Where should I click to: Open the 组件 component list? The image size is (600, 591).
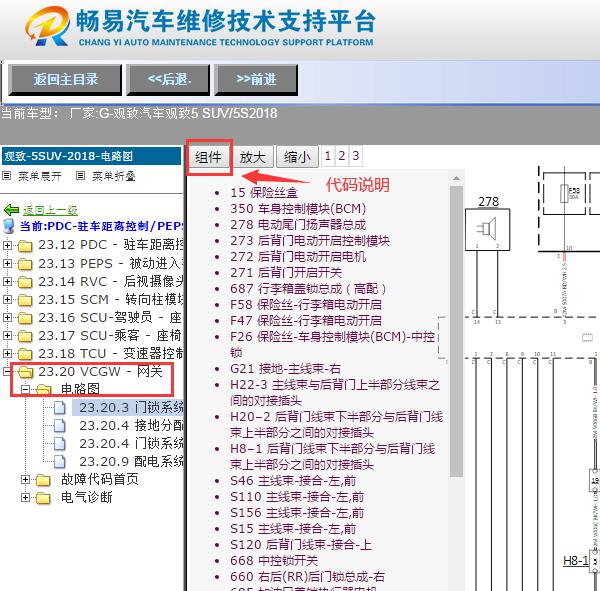point(209,157)
